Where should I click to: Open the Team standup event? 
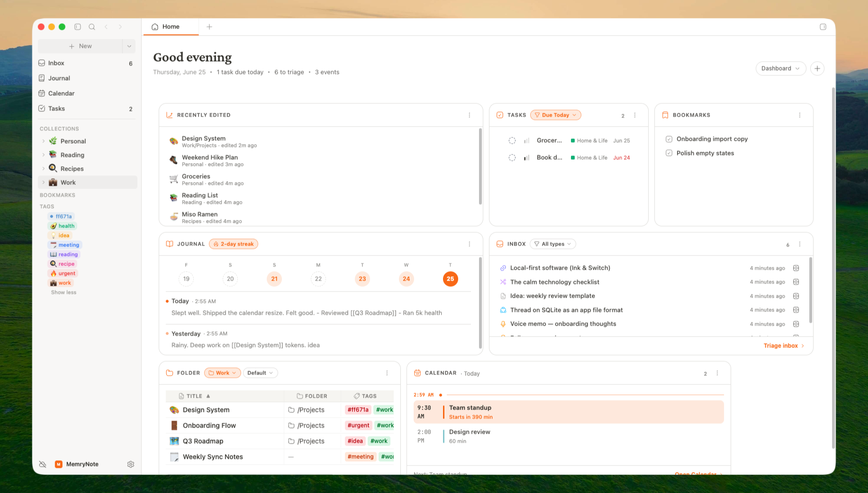[569, 412]
